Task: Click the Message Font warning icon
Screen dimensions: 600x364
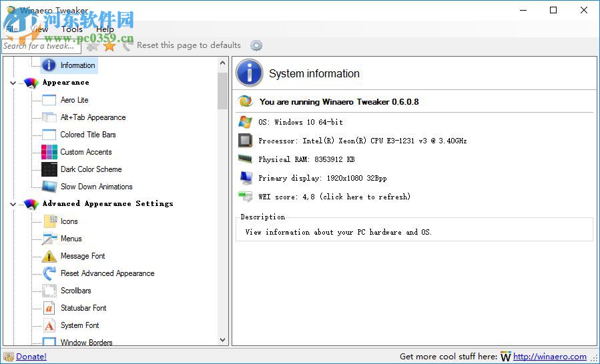Action: (49, 256)
